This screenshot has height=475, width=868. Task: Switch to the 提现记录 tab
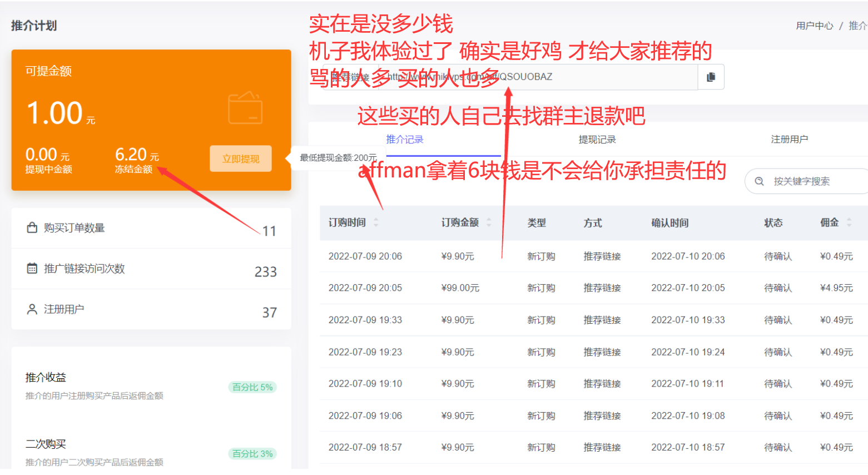click(597, 139)
